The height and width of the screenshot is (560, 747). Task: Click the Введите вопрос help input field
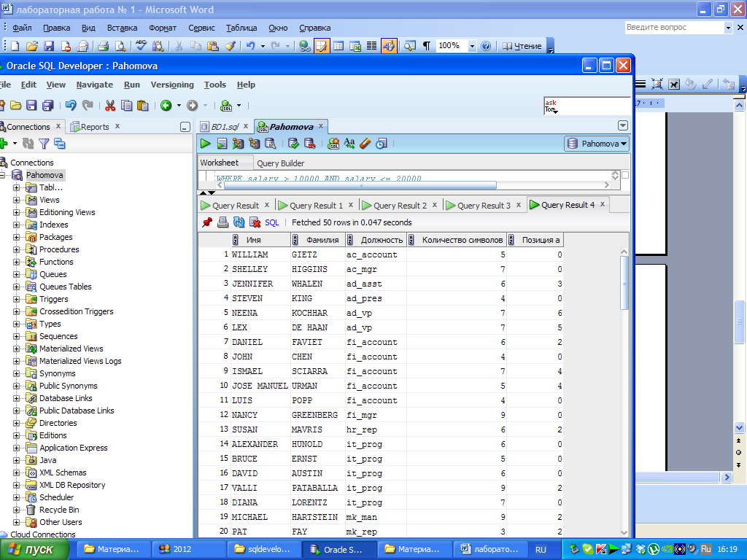[674, 28]
